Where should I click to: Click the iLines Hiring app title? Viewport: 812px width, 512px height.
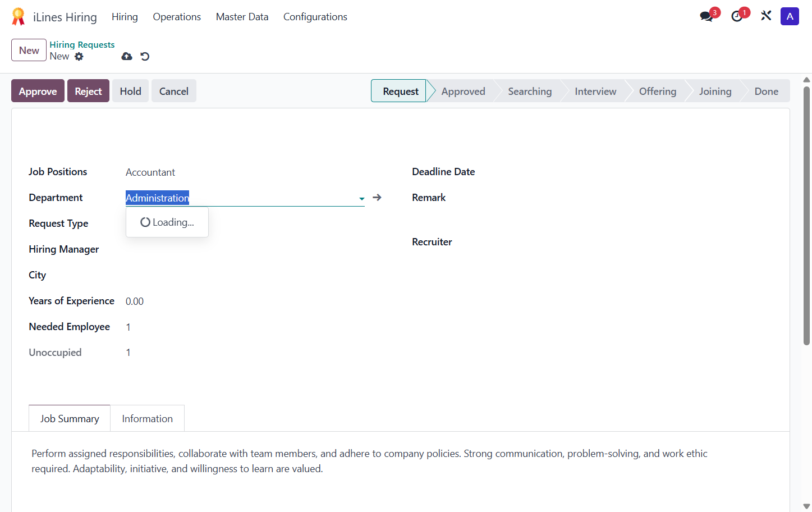(65, 17)
